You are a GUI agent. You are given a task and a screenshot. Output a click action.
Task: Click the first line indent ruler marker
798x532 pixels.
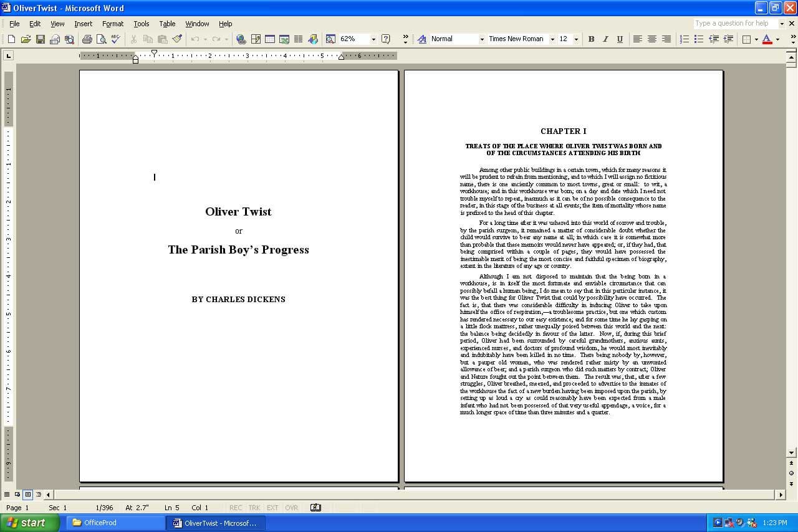[154, 52]
